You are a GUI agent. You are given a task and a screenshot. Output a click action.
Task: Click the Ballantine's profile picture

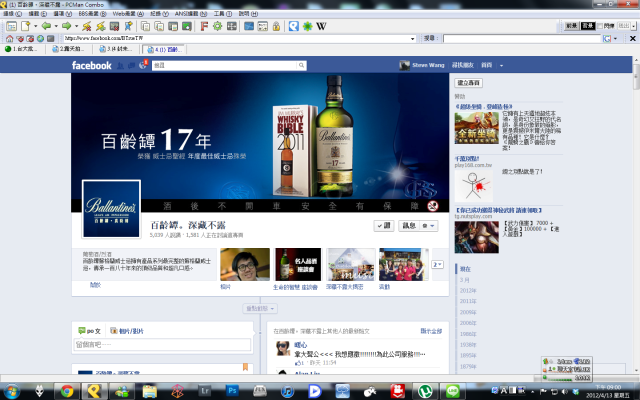(111, 209)
